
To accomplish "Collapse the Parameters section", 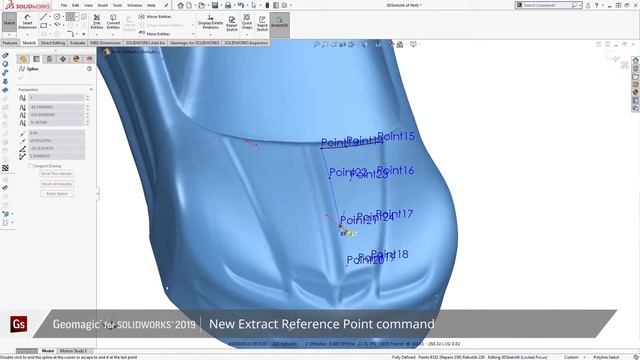I will pos(91,89).
